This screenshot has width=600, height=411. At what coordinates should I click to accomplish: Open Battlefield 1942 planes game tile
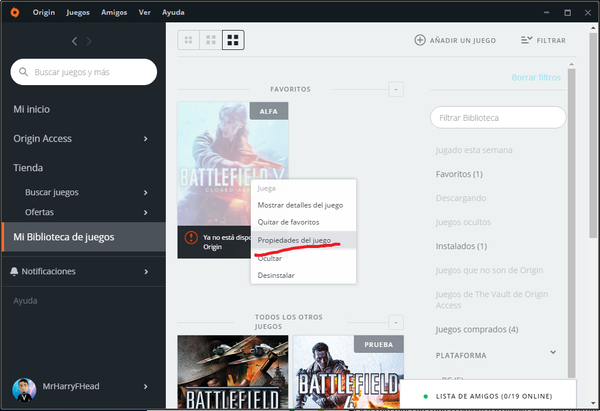233,371
